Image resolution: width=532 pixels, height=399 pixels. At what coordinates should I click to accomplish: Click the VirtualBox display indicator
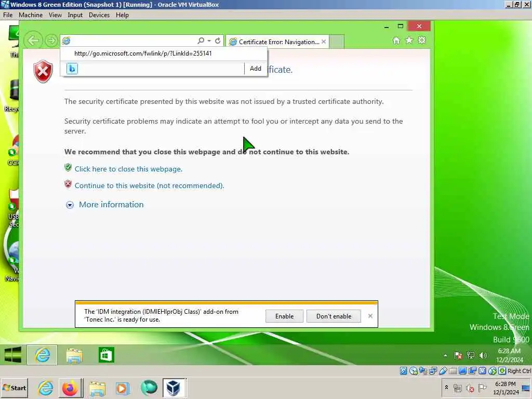[462, 371]
